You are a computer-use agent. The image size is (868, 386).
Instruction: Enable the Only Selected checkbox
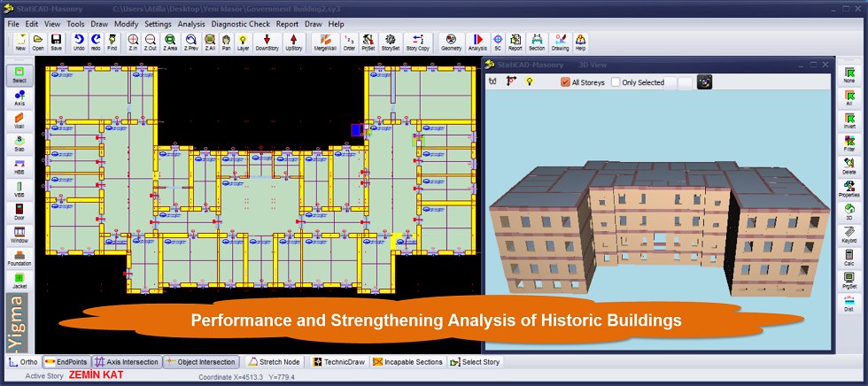(x=616, y=82)
